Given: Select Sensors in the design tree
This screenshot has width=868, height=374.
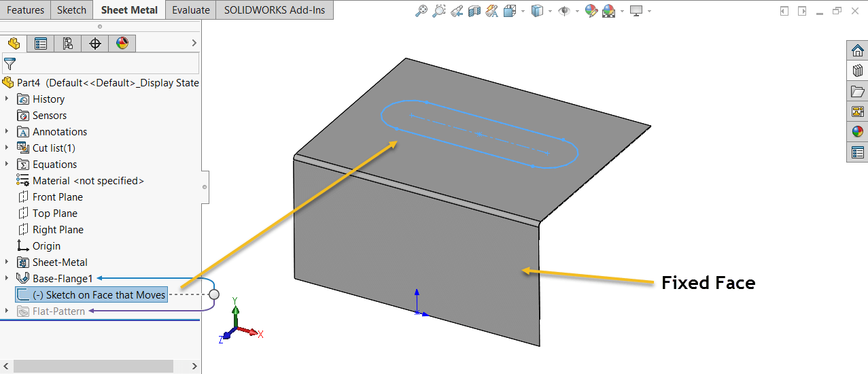Looking at the screenshot, I should tap(41, 116).
